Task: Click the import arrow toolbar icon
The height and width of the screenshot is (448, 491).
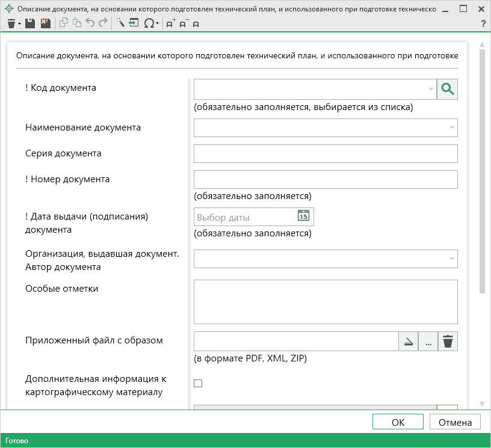Action: coord(134,23)
